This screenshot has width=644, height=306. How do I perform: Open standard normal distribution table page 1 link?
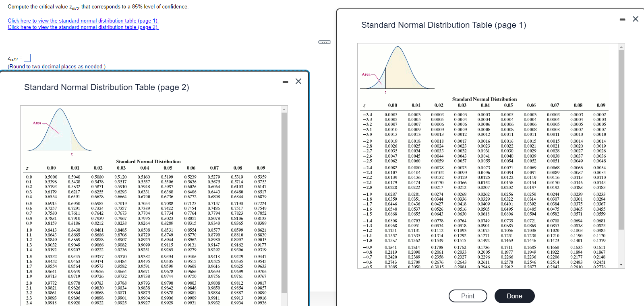point(83,21)
